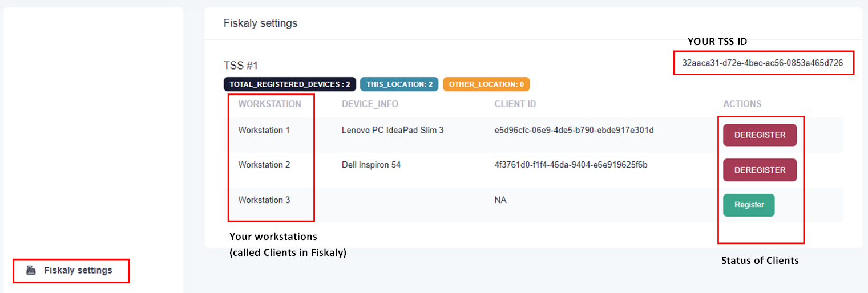Click the client ID starting with 4f3761d0

[571, 165]
